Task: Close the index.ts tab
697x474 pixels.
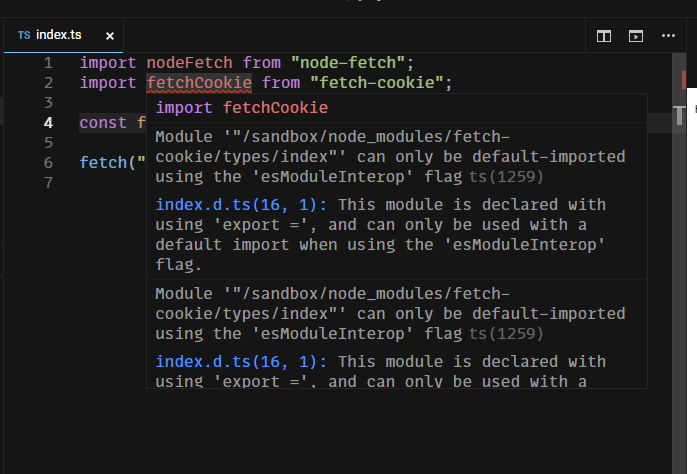Action: 110,36
